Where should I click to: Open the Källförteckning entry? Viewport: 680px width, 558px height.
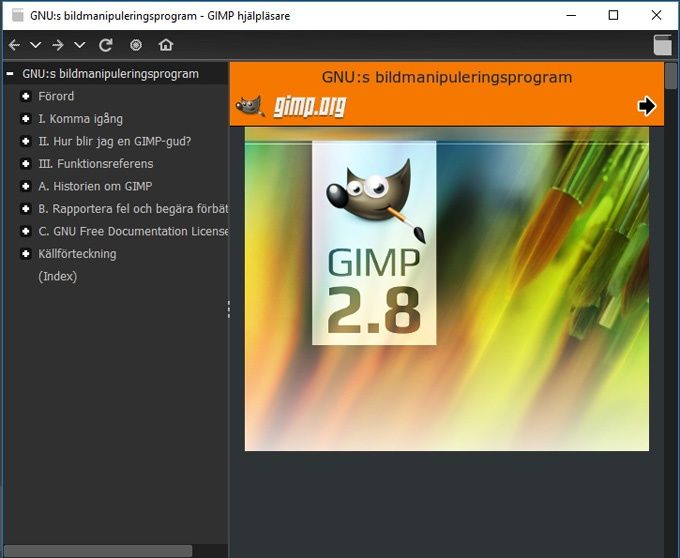coord(77,255)
